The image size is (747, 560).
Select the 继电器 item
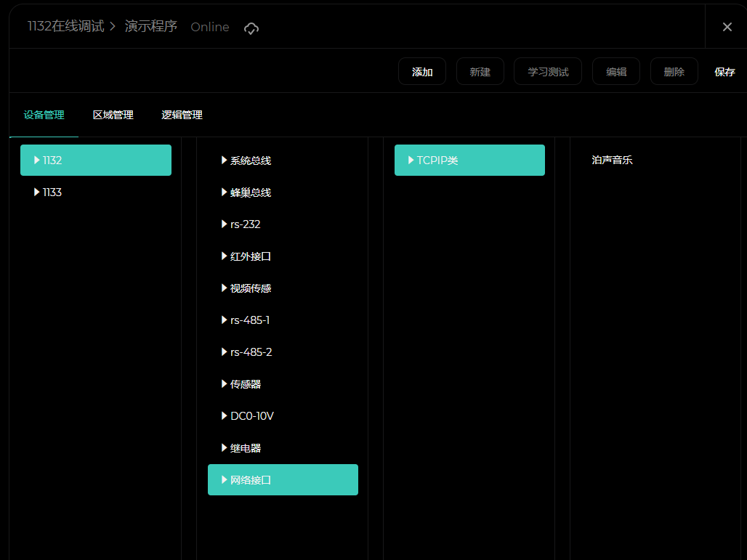click(x=283, y=447)
